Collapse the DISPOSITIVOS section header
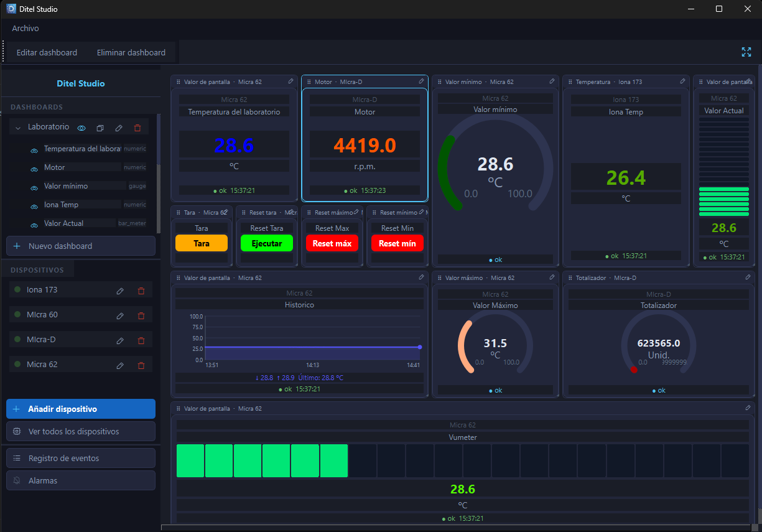 (37, 270)
